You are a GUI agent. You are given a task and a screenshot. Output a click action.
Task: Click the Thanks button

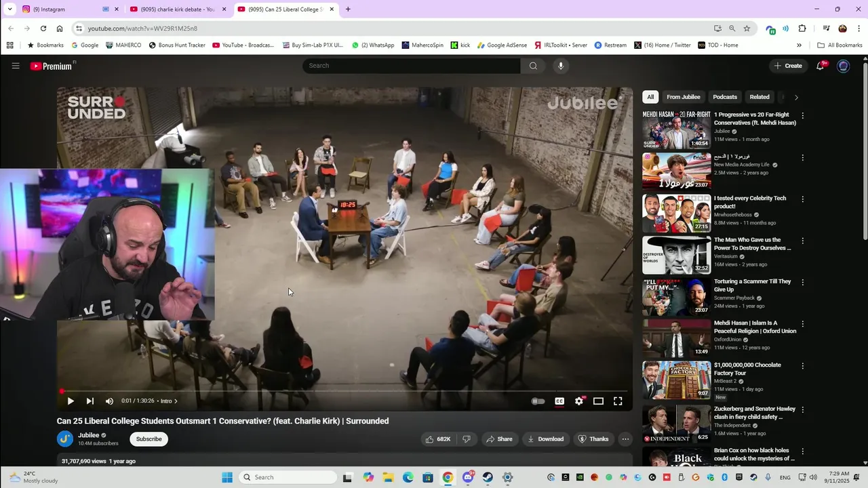pyautogui.click(x=593, y=439)
